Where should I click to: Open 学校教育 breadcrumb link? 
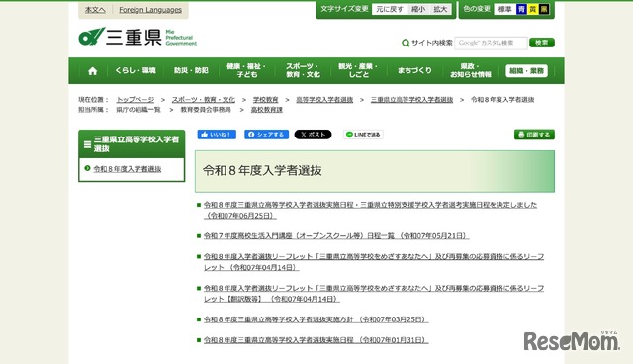click(x=266, y=100)
